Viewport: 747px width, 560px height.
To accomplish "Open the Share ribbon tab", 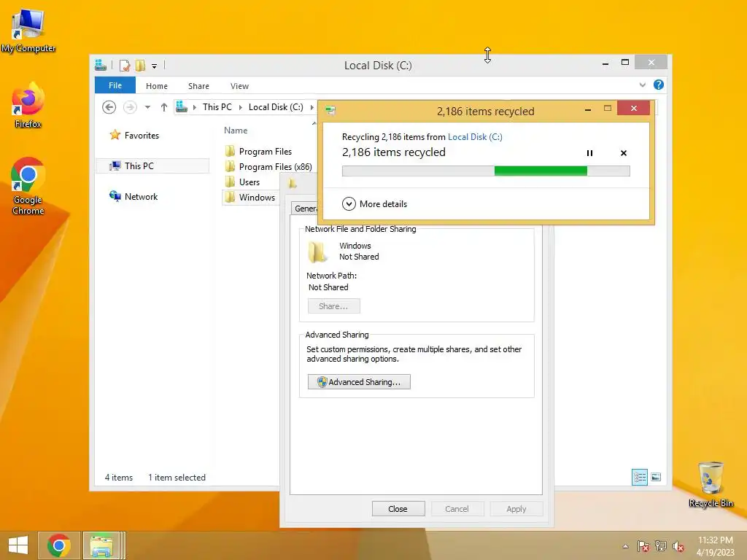I will click(198, 86).
